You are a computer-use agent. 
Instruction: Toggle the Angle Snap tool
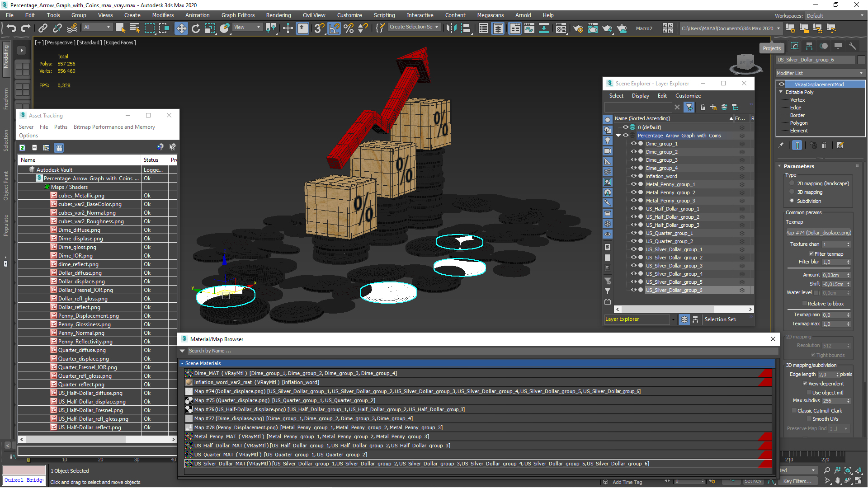334,28
